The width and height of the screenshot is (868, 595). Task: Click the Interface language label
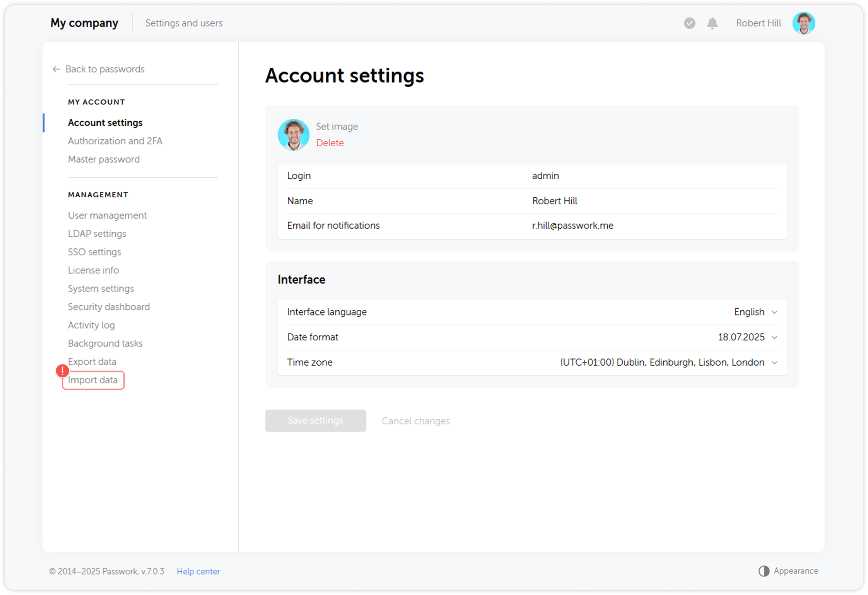pos(327,312)
